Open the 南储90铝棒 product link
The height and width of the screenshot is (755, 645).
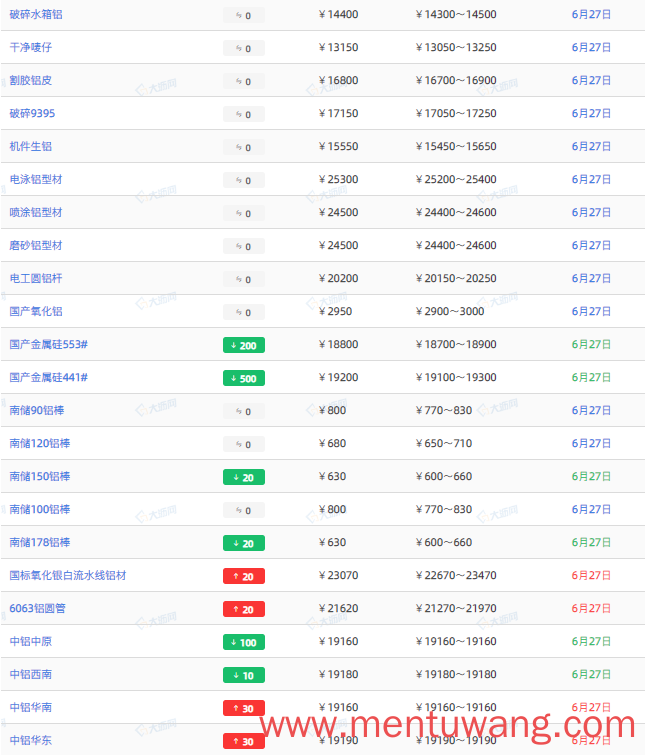(x=37, y=410)
